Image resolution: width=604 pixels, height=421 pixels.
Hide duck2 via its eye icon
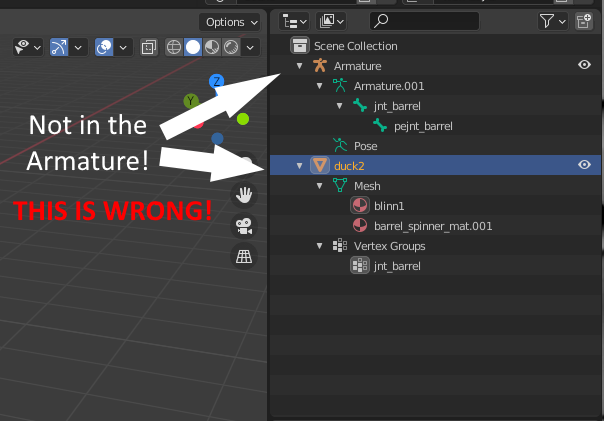tap(584, 165)
